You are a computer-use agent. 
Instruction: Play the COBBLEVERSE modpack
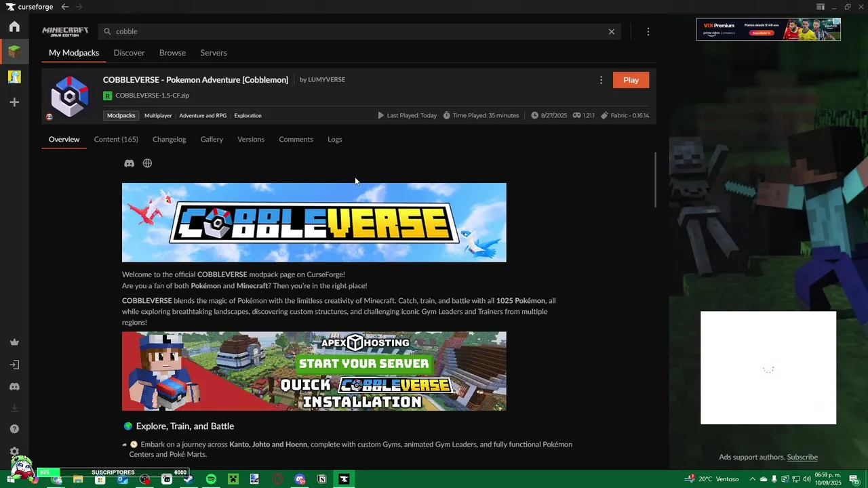(x=631, y=80)
